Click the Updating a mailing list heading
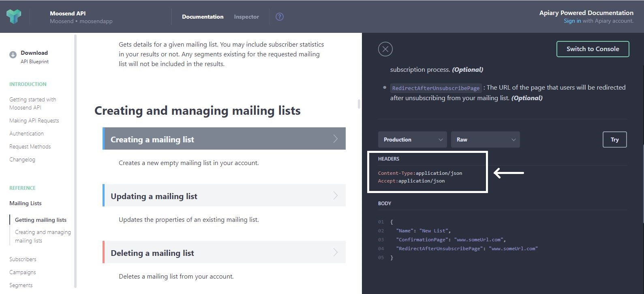The height and width of the screenshot is (294, 644). (154, 196)
